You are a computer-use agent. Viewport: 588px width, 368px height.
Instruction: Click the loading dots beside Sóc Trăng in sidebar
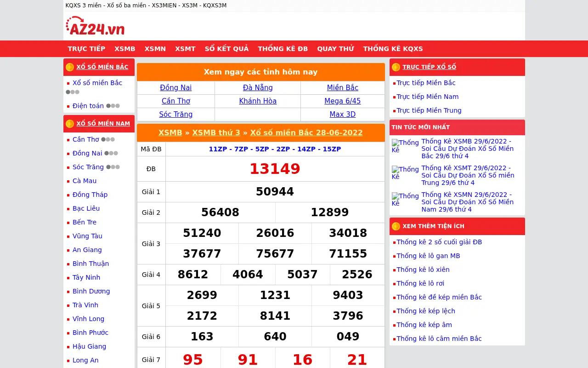coord(113,167)
